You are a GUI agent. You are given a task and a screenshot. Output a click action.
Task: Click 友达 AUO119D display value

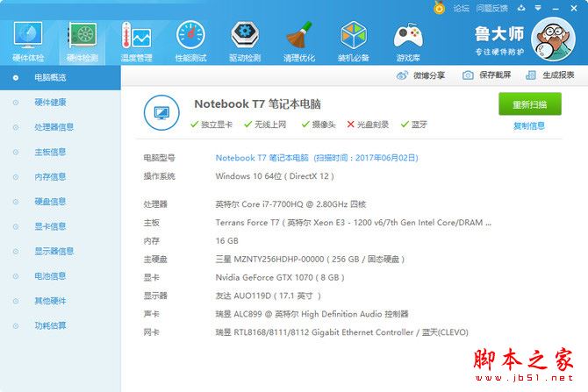coord(269,296)
